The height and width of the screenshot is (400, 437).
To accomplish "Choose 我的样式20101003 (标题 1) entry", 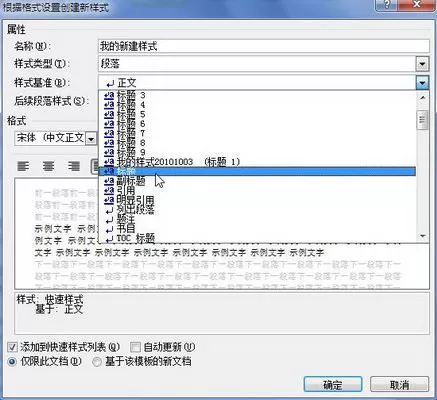I will point(257,162).
